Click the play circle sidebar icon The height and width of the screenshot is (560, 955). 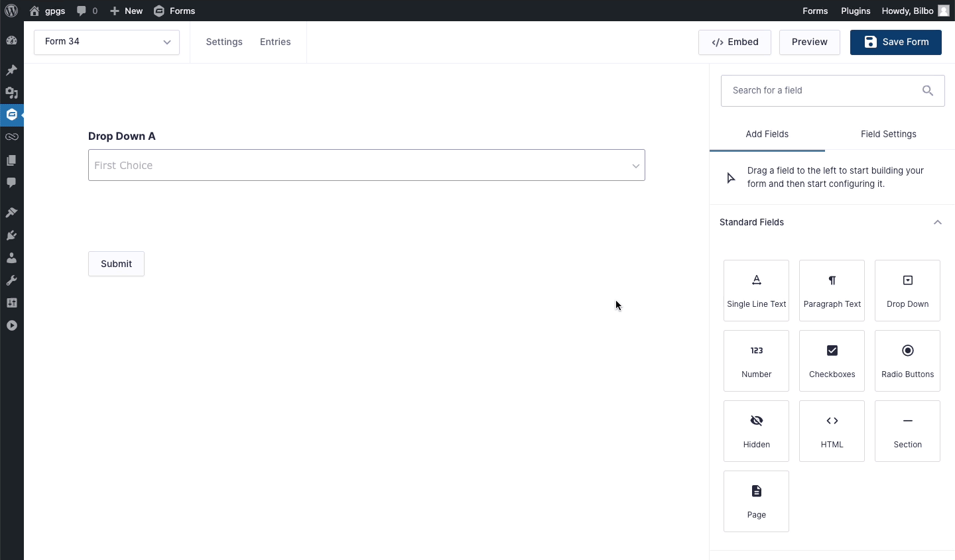point(11,325)
